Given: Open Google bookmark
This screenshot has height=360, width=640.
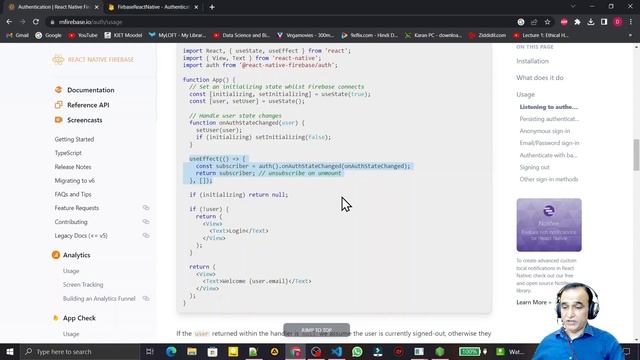Looking at the screenshot, I should tap(48, 35).
